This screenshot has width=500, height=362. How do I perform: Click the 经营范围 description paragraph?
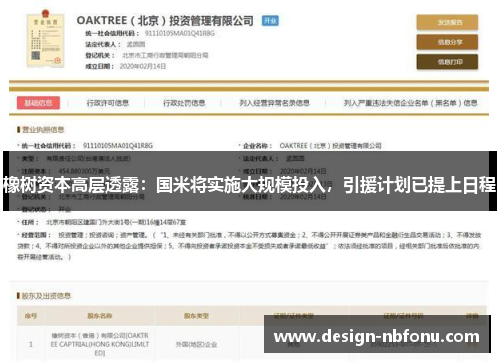249,246
